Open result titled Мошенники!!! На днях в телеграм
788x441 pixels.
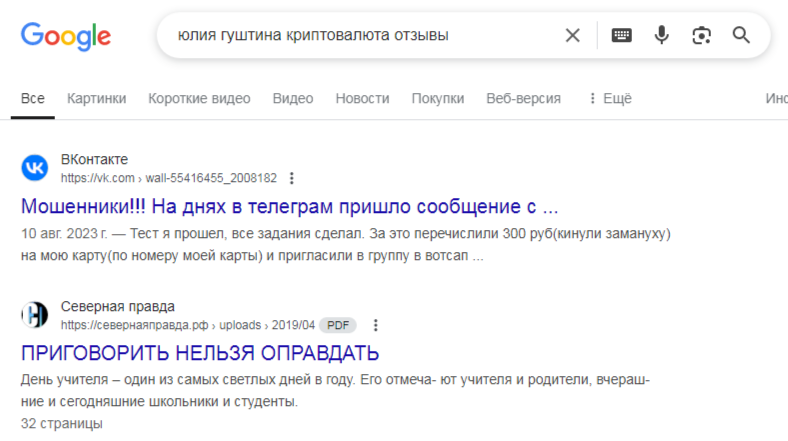point(289,206)
